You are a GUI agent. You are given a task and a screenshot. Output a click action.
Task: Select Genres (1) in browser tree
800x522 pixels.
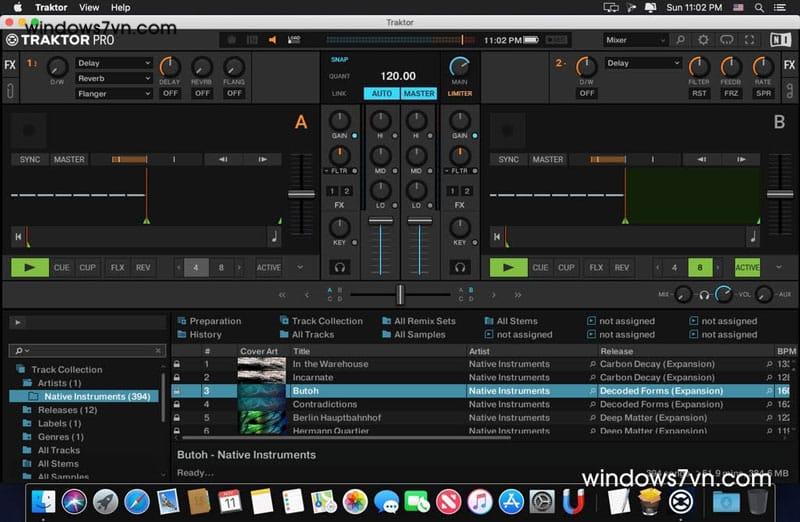point(60,437)
